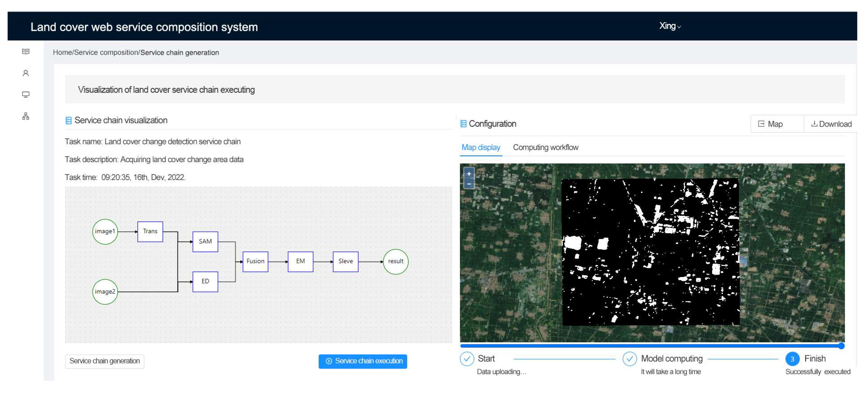Click the book icon in left sidebar
The width and height of the screenshot is (868, 394).
(x=26, y=51)
